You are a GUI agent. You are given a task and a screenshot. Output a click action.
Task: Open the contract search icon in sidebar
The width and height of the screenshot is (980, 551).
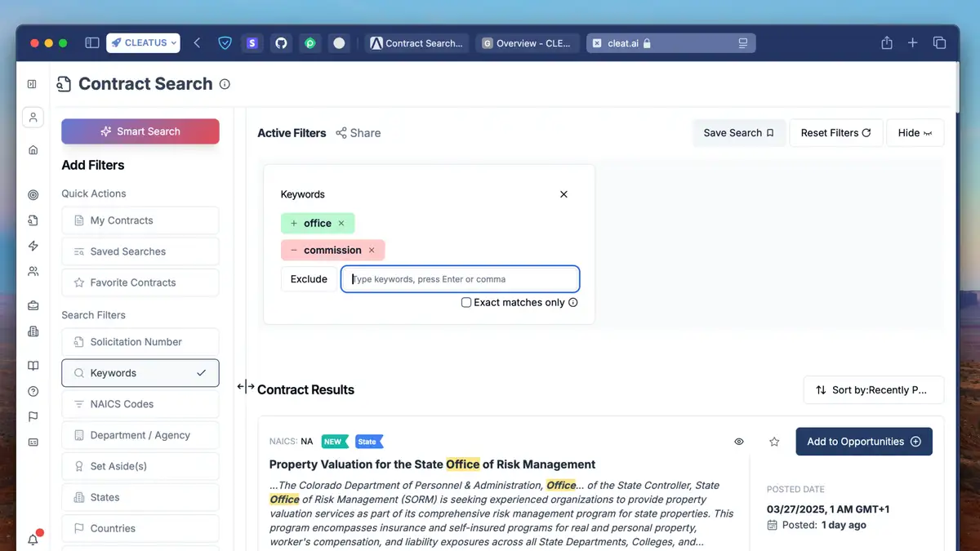click(x=33, y=220)
